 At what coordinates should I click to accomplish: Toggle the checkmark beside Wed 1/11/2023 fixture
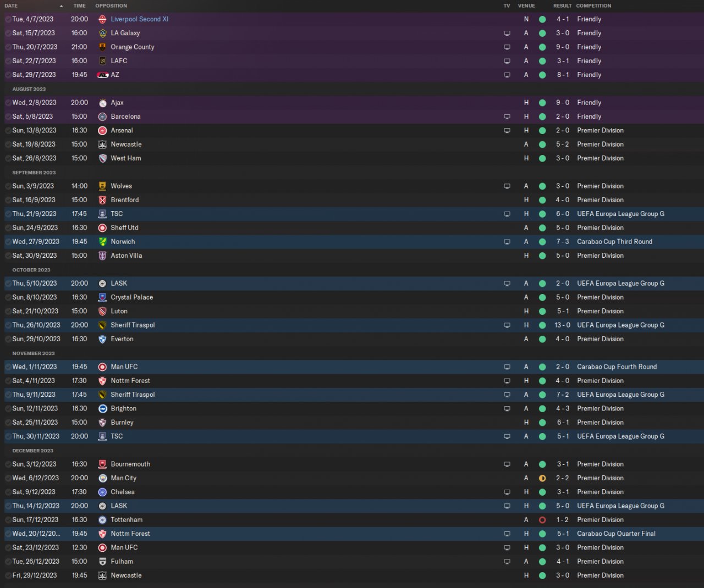tap(8, 367)
